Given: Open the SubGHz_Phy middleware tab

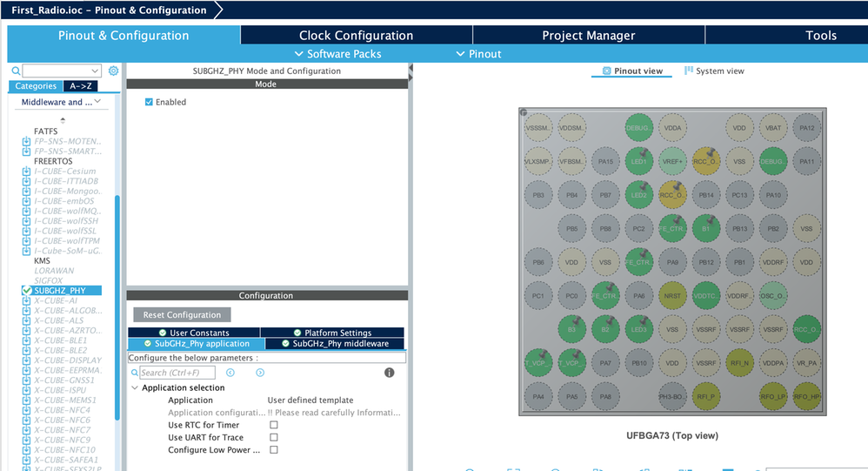Looking at the screenshot, I should point(335,344).
